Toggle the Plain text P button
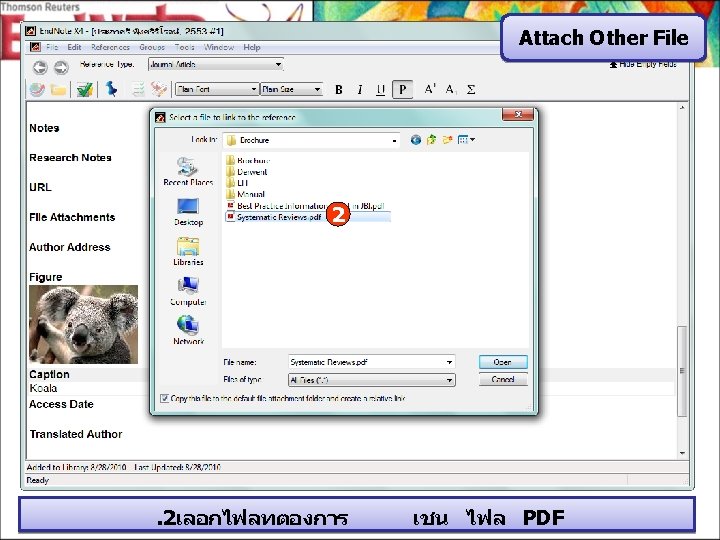The image size is (720, 540). tap(402, 90)
